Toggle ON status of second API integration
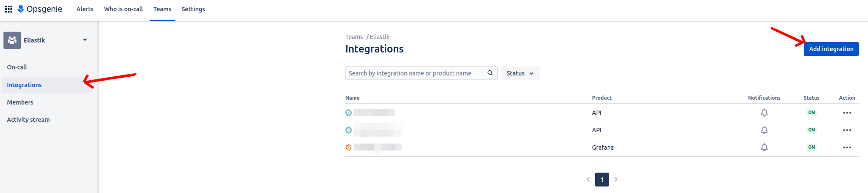 [812, 130]
